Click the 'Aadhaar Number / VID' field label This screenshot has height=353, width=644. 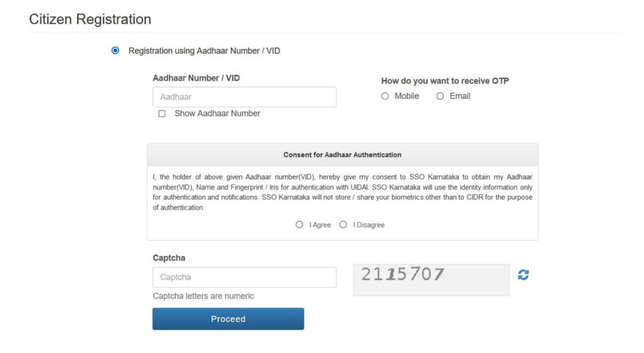196,79
